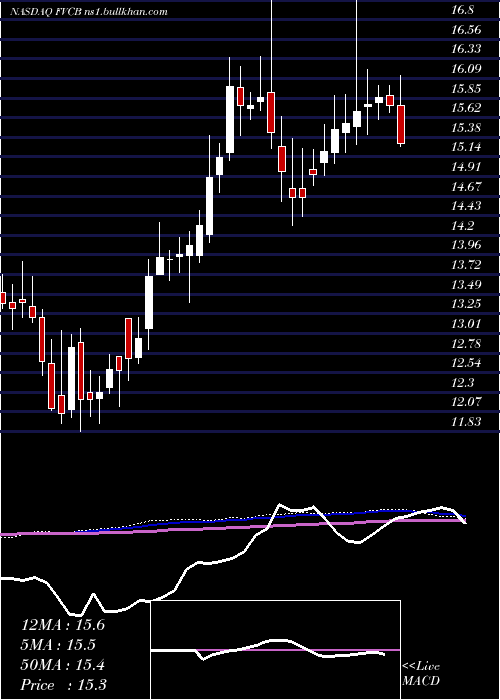Click the 13.49 price axis label

click(x=466, y=284)
